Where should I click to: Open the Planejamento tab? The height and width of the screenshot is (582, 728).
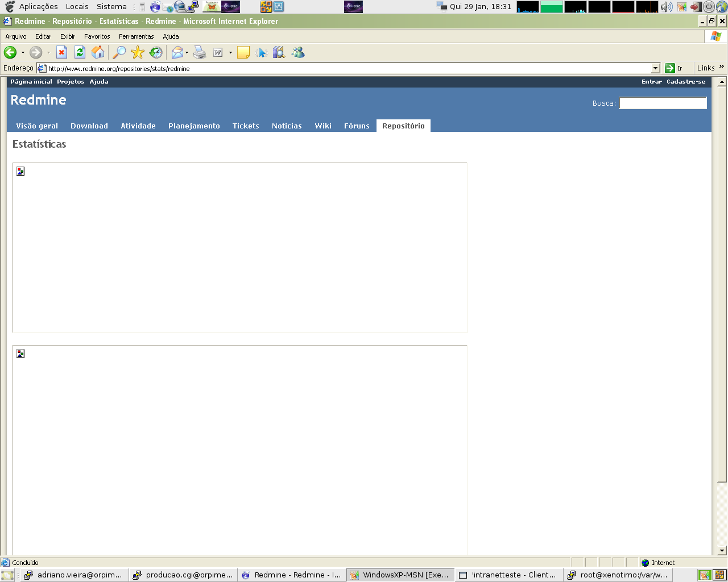tap(194, 126)
